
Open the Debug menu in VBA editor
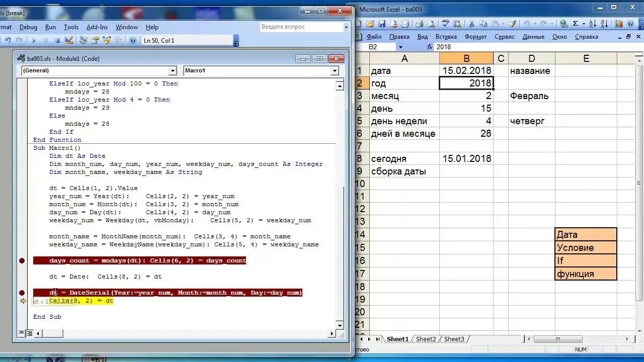tap(28, 27)
